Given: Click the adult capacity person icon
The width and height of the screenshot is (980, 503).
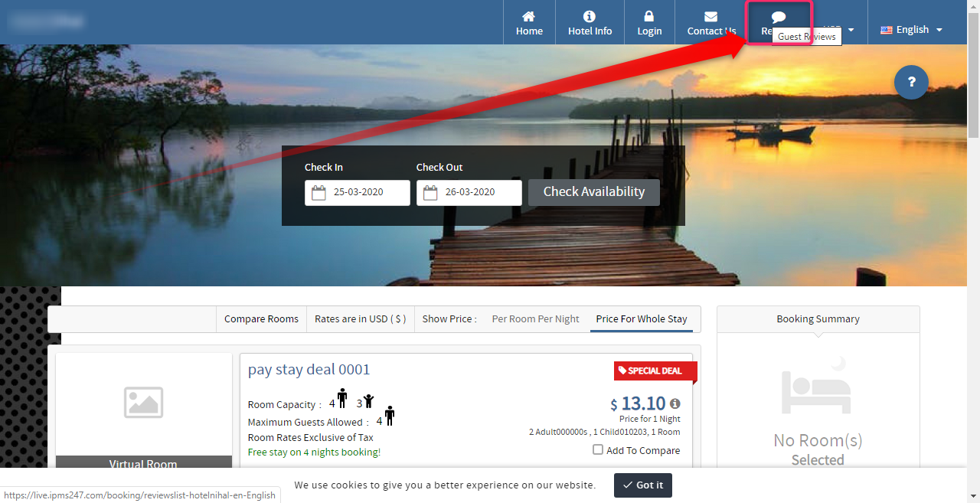Looking at the screenshot, I should [x=342, y=399].
